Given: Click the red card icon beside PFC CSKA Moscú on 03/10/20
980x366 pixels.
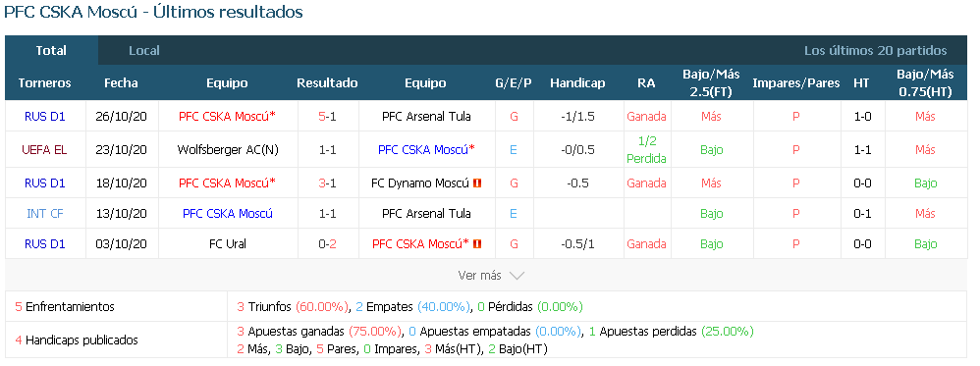Looking at the screenshot, I should coord(478,243).
